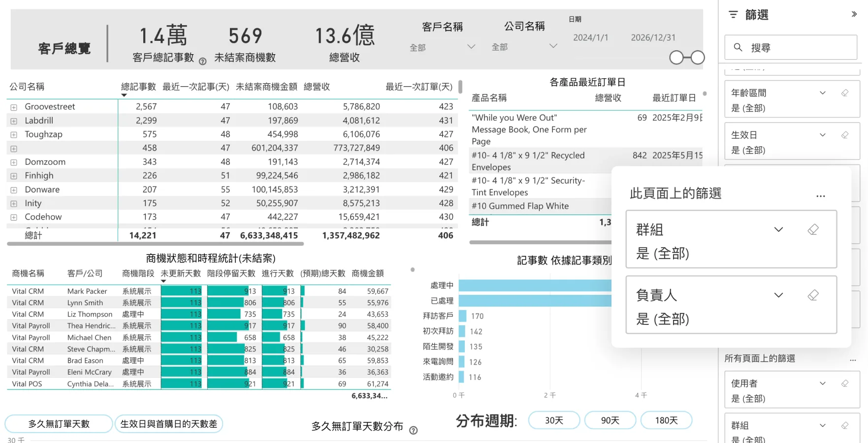Viewport: 868px width, 443px height.
Task: Select the 30天 distribution period
Action: 554,420
